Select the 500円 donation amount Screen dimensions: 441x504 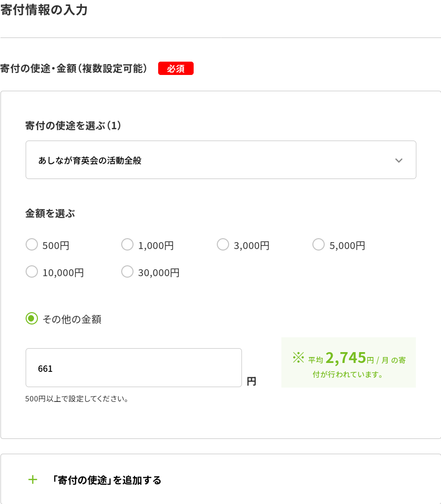coord(32,244)
